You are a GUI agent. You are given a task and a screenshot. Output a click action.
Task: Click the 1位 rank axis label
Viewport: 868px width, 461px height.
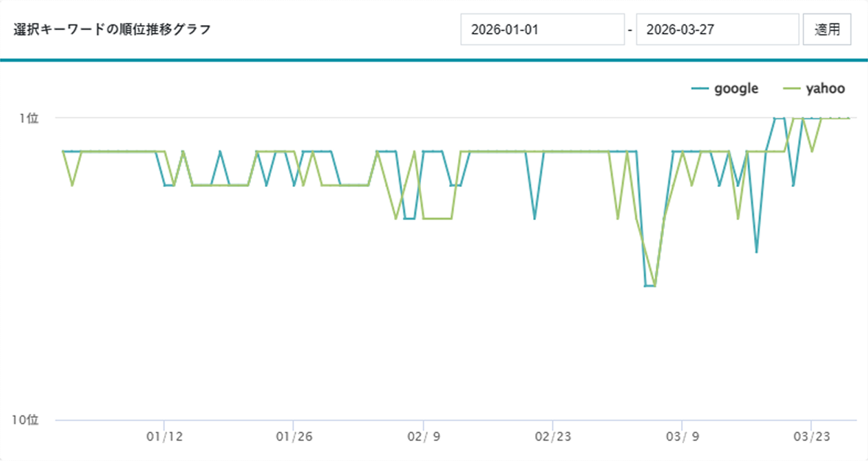(x=29, y=118)
